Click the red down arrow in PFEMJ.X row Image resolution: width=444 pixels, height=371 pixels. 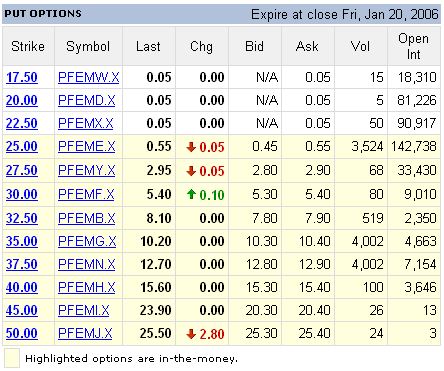click(191, 334)
